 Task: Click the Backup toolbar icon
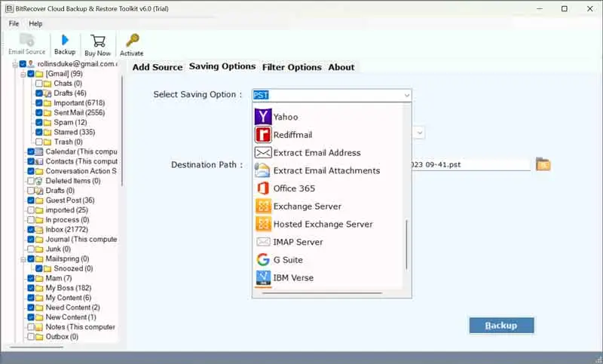[x=65, y=44]
